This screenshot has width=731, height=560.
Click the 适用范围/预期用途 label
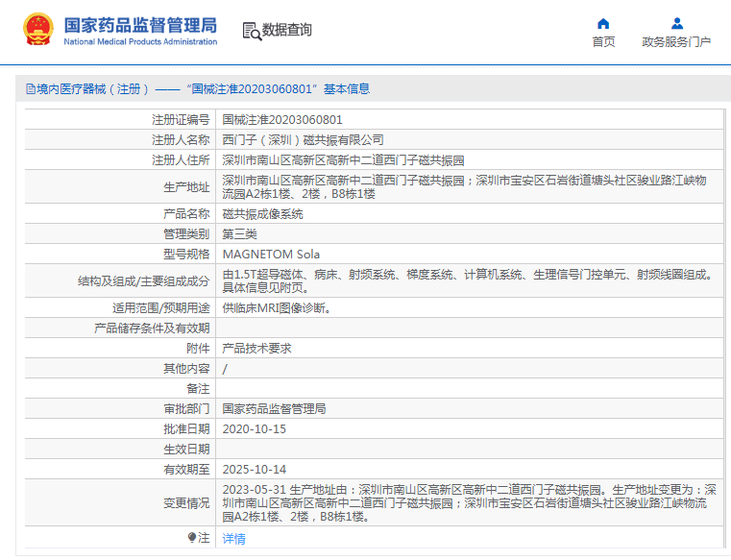(x=160, y=308)
